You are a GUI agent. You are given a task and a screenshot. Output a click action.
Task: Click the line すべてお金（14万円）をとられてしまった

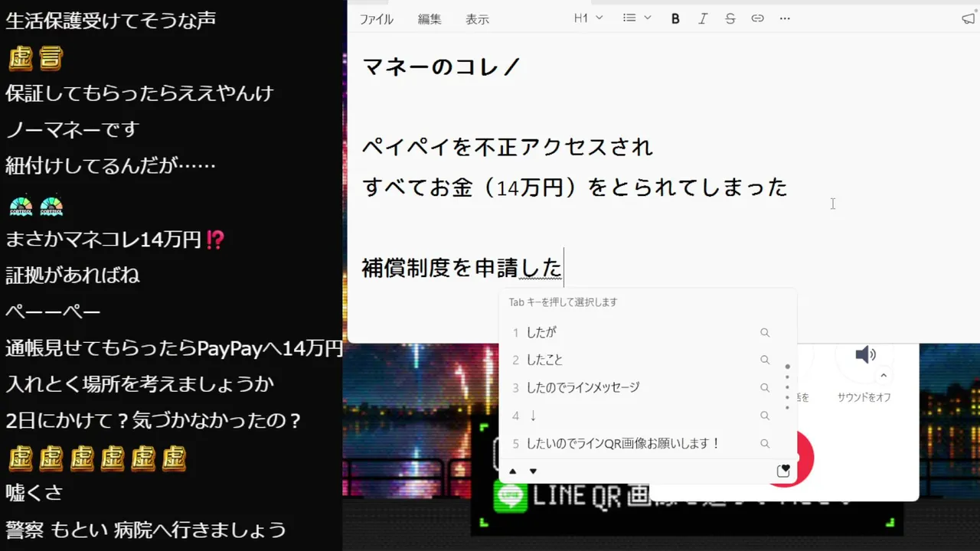pos(575,187)
